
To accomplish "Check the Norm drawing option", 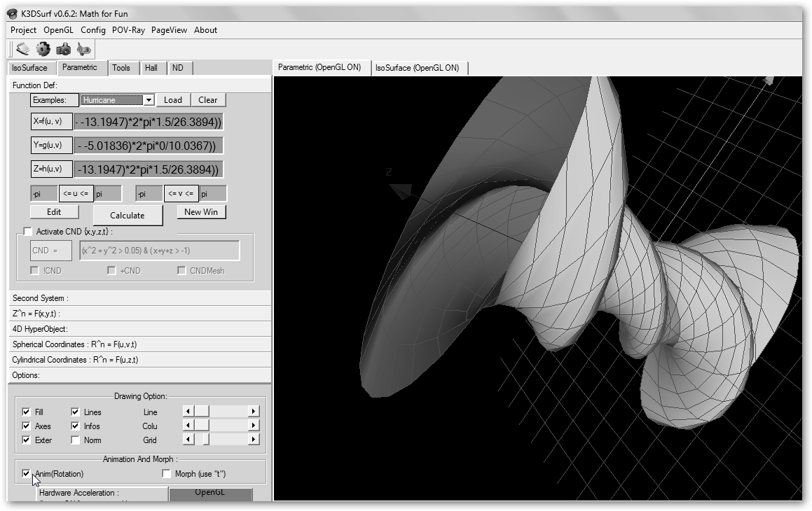I will (x=76, y=440).
